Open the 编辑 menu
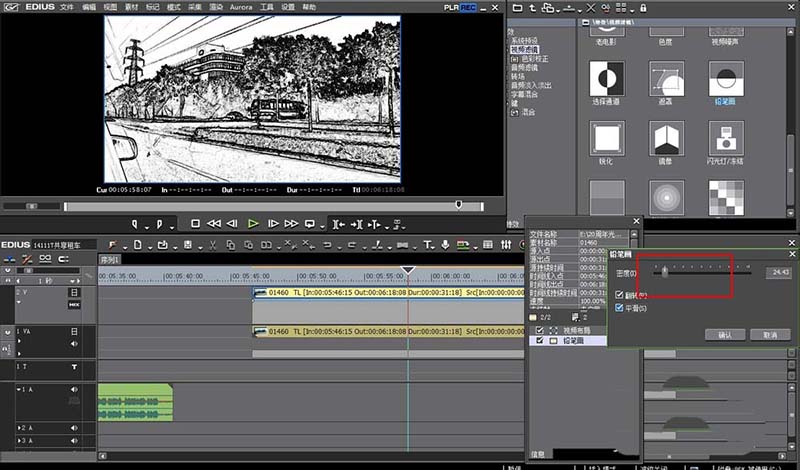The width and height of the screenshot is (800, 470). pos(89,7)
